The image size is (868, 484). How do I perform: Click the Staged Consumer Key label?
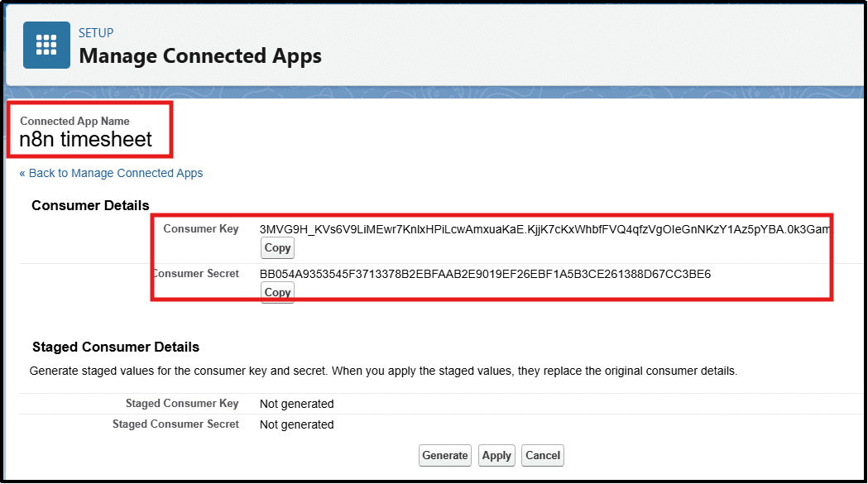(x=182, y=404)
